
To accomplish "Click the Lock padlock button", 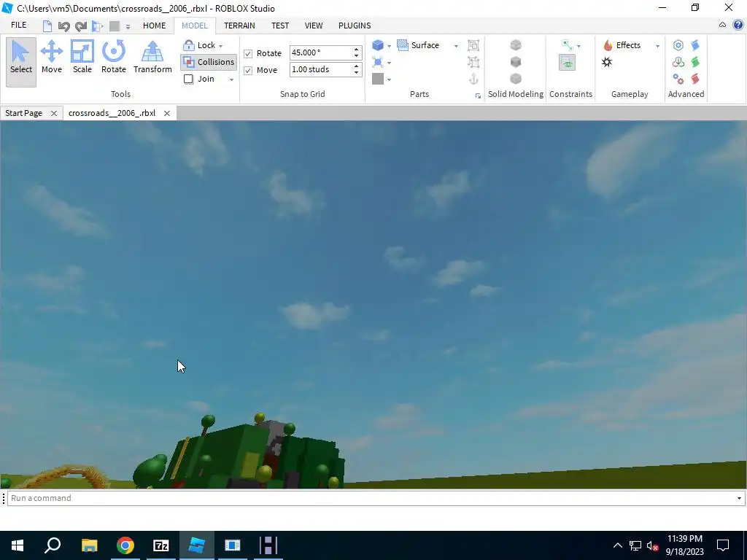I will pyautogui.click(x=189, y=45).
